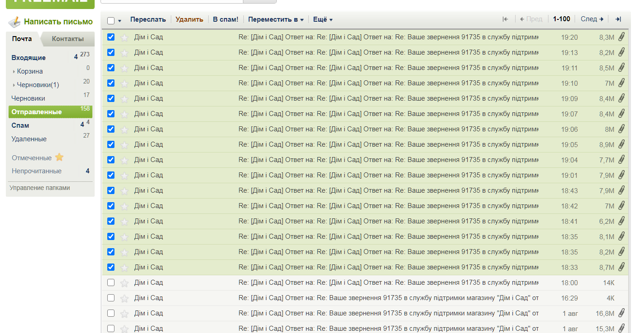Mark selected messages with В спам!
Screen dimensions: 644x333
click(x=225, y=19)
